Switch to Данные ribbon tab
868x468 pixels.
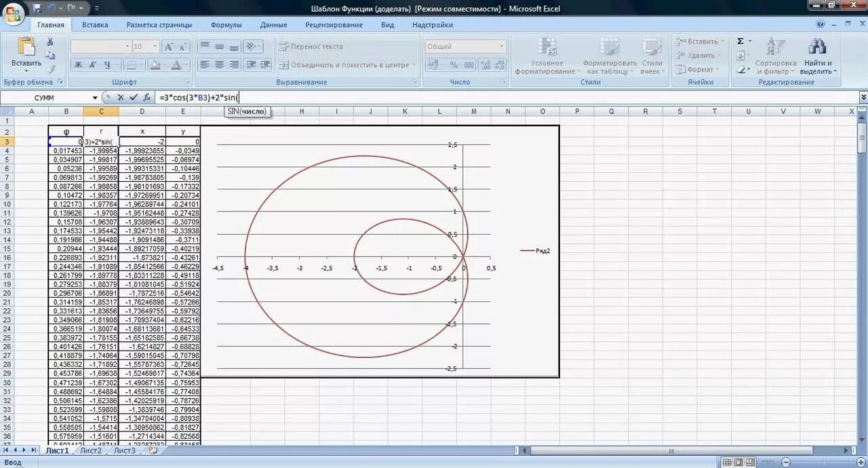point(273,25)
